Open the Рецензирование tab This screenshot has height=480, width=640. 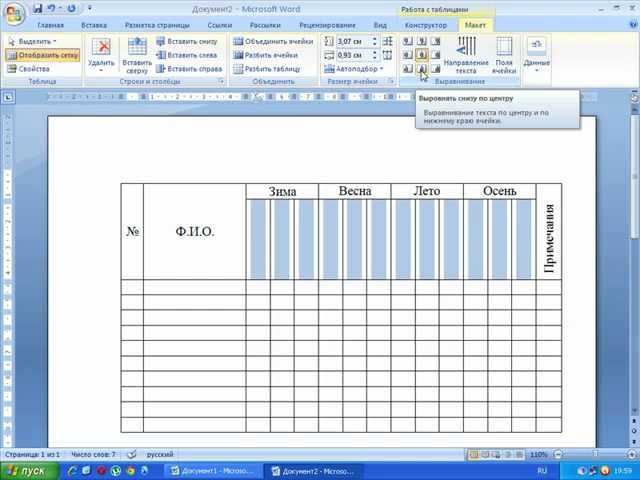click(327, 25)
